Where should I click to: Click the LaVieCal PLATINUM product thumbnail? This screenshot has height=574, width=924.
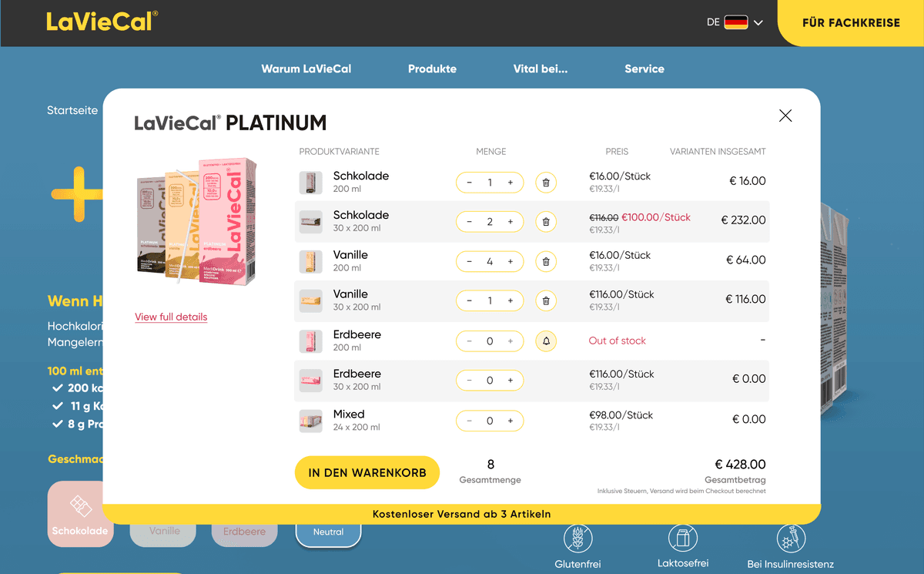coord(196,223)
